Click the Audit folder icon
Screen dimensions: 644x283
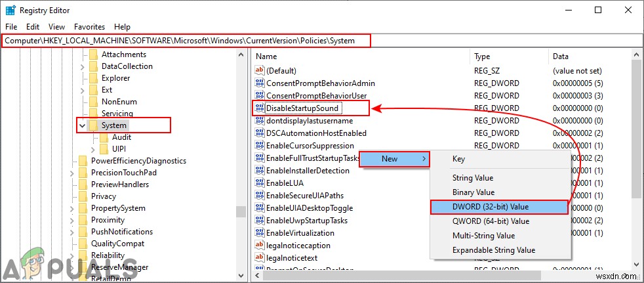point(104,137)
